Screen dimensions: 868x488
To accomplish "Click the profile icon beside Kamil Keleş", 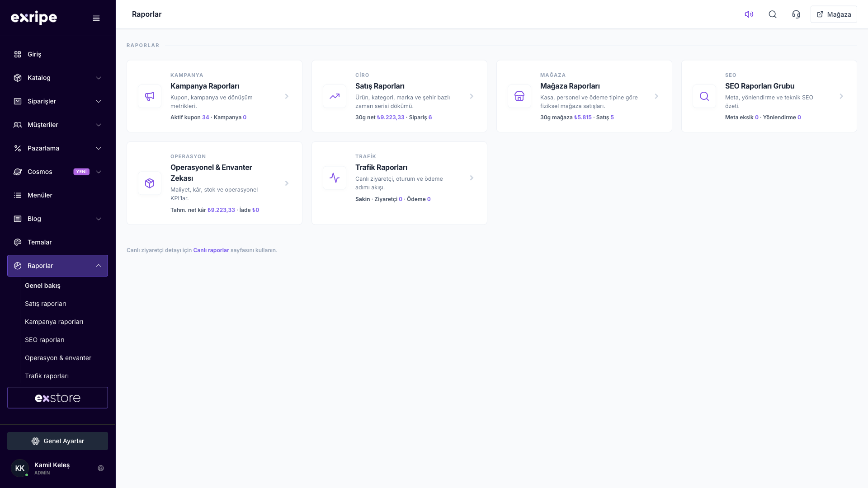I will 101,468.
